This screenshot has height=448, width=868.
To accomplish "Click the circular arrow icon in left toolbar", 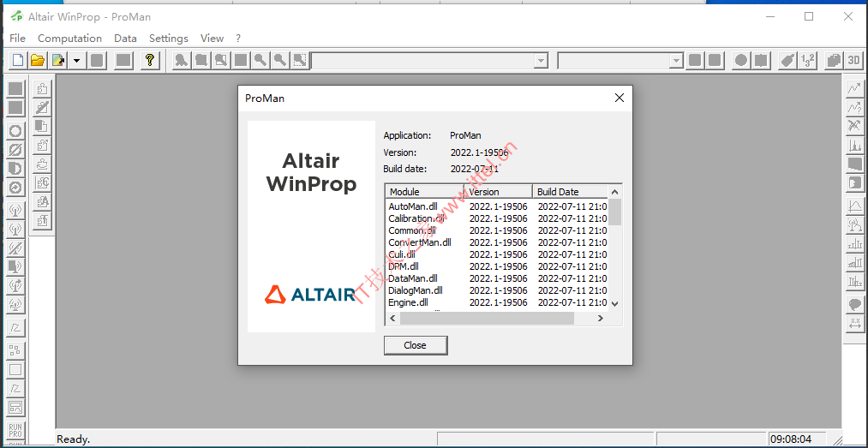I will click(16, 188).
